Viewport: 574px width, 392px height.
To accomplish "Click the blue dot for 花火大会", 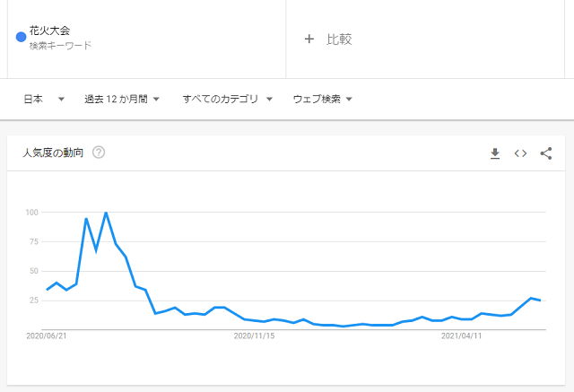I will (x=21, y=37).
